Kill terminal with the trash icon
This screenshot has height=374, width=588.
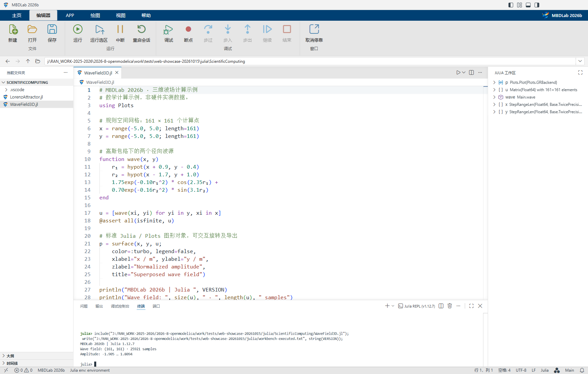pyautogui.click(x=450, y=306)
